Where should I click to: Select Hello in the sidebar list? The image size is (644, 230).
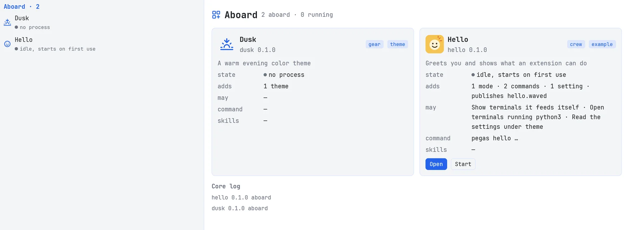pyautogui.click(x=102, y=44)
